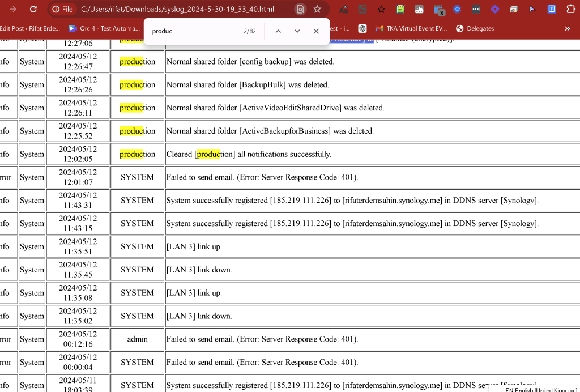Open the grey flame extension icon
The width and height of the screenshot is (580, 392).
pos(419,9)
